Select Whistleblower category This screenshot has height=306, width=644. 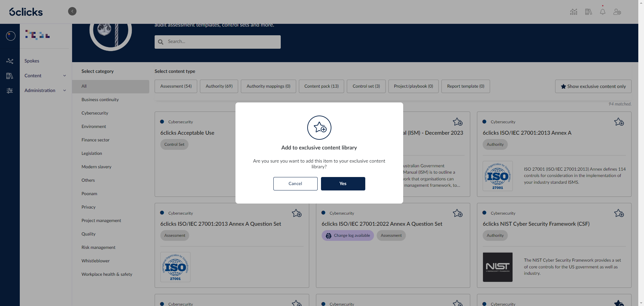coord(96,261)
